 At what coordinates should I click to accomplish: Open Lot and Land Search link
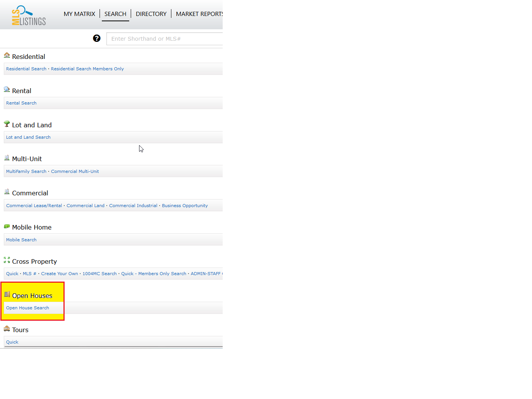click(x=28, y=137)
